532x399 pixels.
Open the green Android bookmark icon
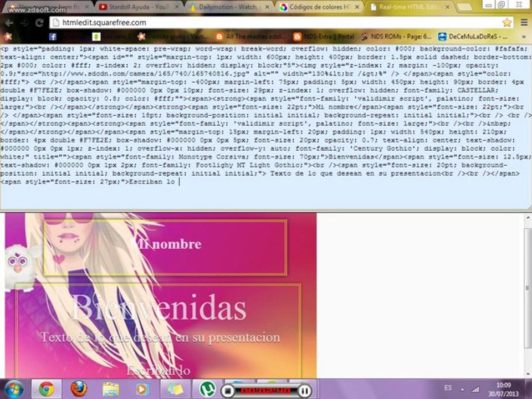pos(96,37)
